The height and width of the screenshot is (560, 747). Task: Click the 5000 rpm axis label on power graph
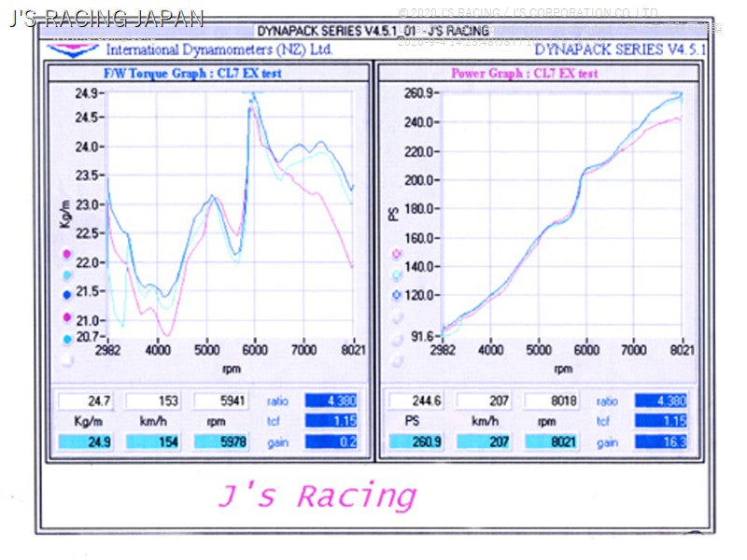(x=539, y=351)
